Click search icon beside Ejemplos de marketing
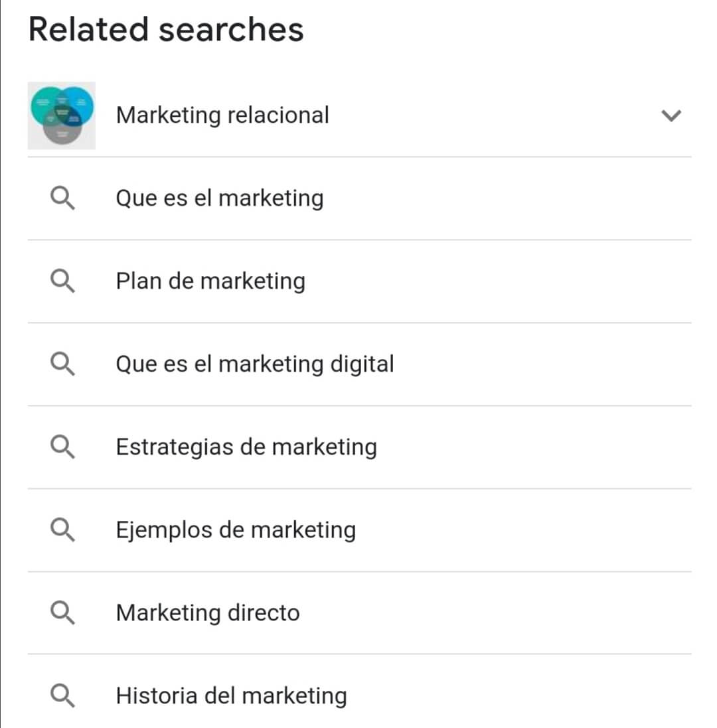This screenshot has height=728, width=717. [x=62, y=530]
